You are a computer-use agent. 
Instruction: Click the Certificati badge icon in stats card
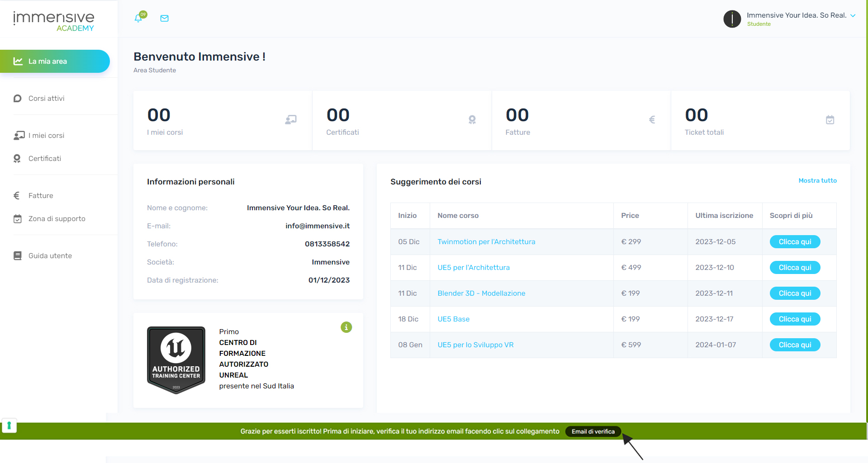472,120
